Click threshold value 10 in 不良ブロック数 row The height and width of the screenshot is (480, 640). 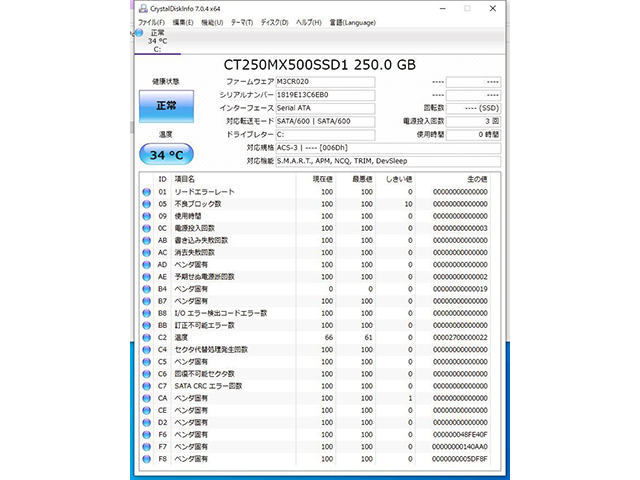(x=409, y=204)
